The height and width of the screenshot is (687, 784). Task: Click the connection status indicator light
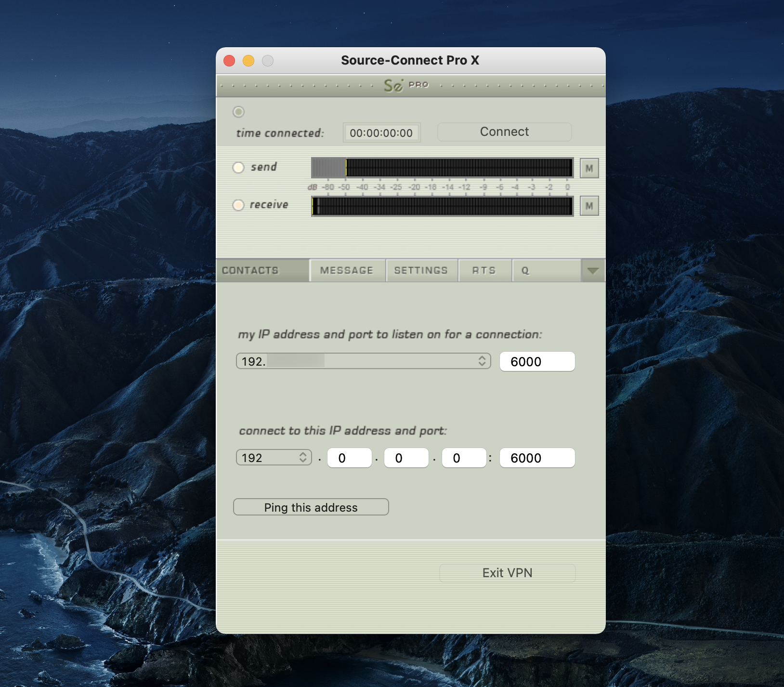point(238,112)
